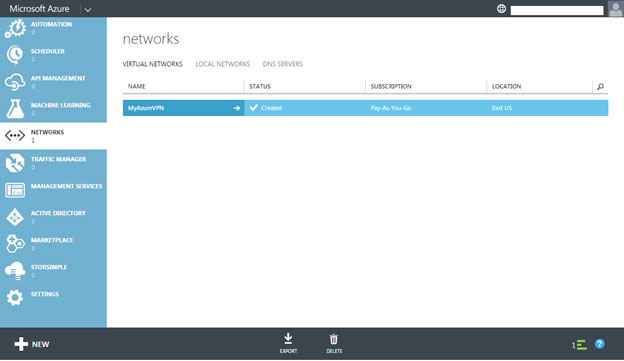Click the arrow next to MyAzureVPN
This screenshot has width=624, height=361.
coord(237,108)
